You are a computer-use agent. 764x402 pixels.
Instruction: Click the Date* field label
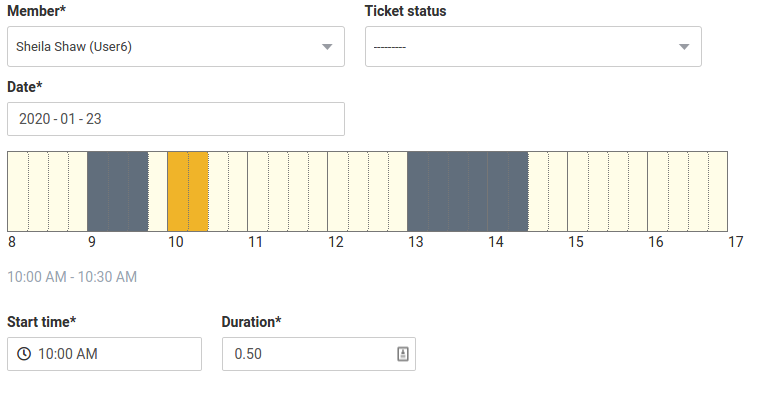25,87
